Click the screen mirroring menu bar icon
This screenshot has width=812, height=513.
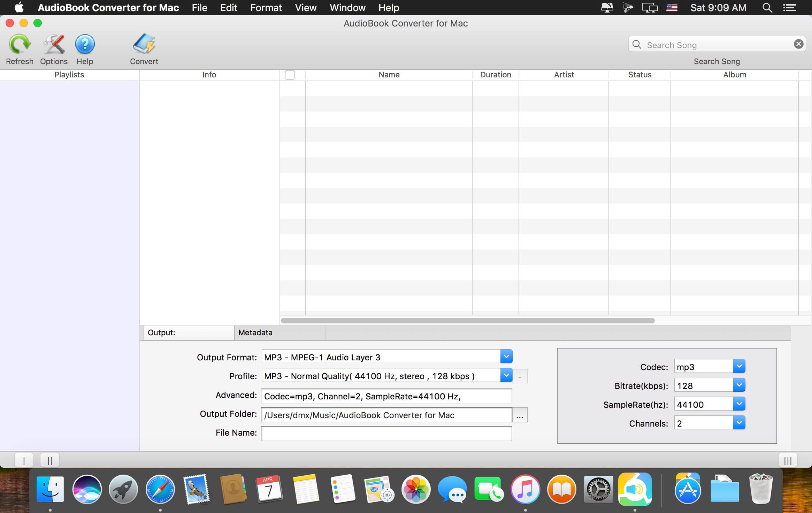pos(650,8)
